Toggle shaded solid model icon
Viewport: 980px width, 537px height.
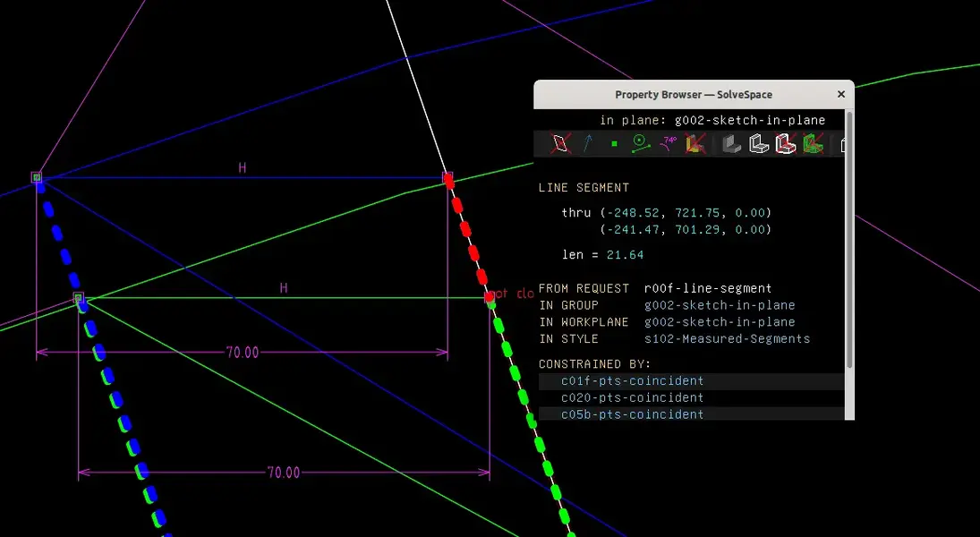732,144
